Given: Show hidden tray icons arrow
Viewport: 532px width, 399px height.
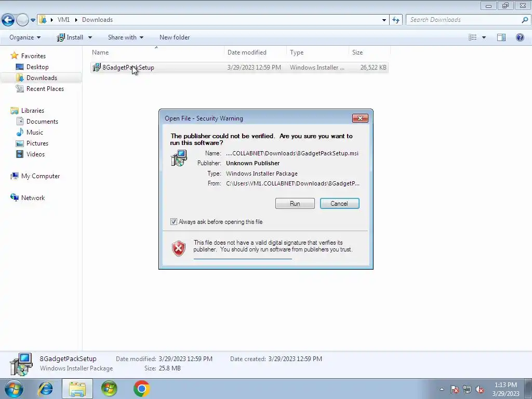Looking at the screenshot, I should pos(442,389).
